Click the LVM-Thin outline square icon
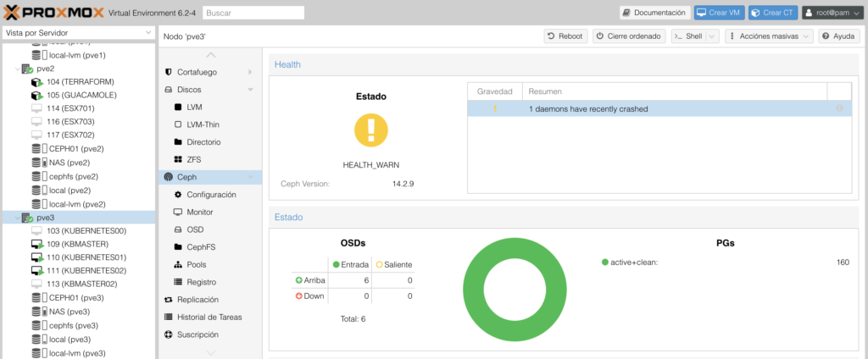 [x=178, y=124]
